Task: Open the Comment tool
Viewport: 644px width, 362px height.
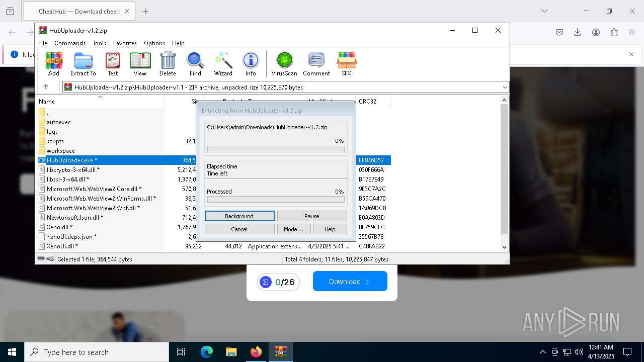Action: (316, 64)
